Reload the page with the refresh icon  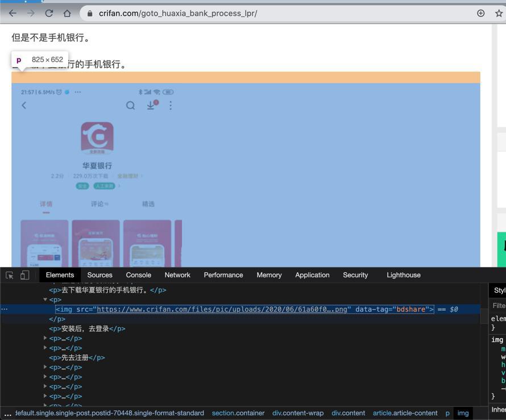pos(49,13)
